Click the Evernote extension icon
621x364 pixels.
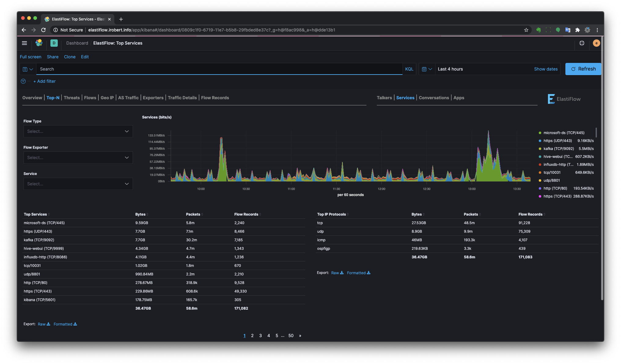click(x=538, y=30)
